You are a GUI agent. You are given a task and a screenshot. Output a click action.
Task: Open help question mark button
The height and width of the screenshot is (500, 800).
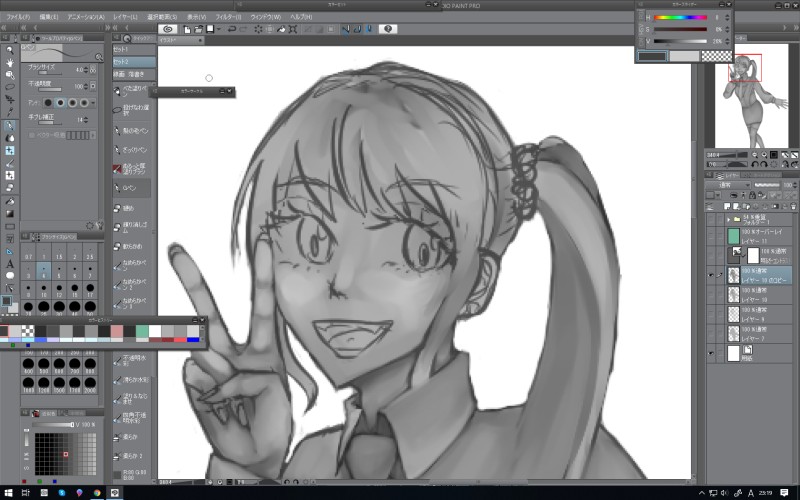pyautogui.click(x=388, y=29)
